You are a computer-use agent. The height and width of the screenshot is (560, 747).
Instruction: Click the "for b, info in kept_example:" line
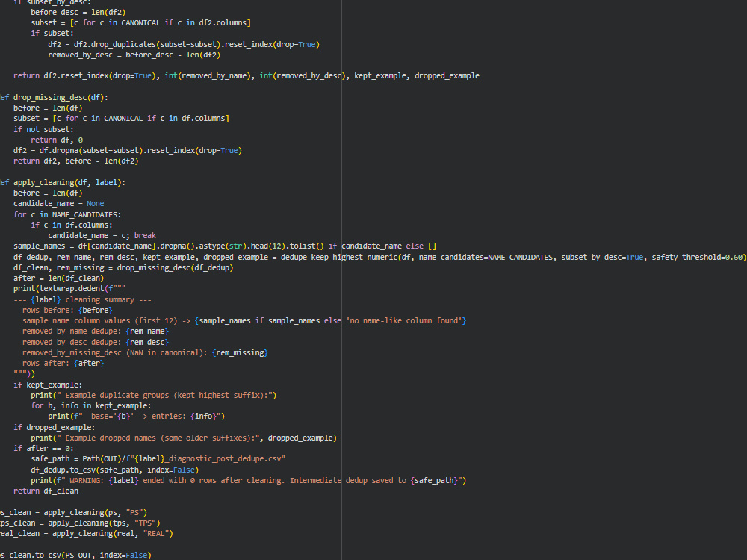pos(91,405)
